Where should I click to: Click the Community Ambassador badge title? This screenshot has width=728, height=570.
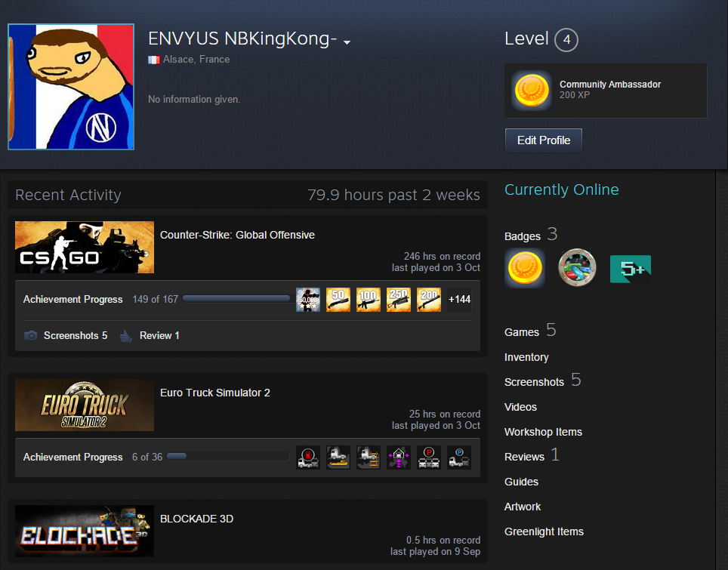(x=610, y=84)
